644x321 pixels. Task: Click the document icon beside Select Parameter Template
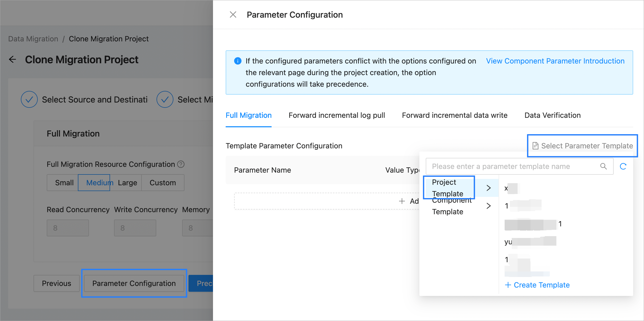click(535, 146)
